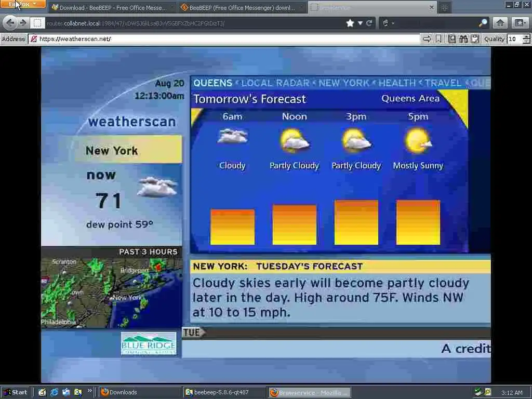Switch to BeeBEEP (Free Office Messenger) download tab
This screenshot has width=532, height=399.
click(x=242, y=7)
